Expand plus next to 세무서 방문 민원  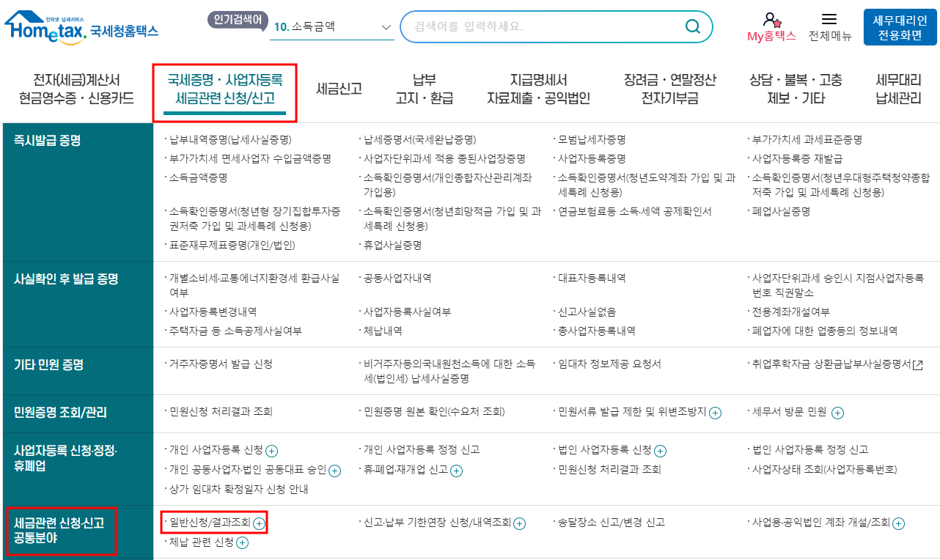(837, 413)
